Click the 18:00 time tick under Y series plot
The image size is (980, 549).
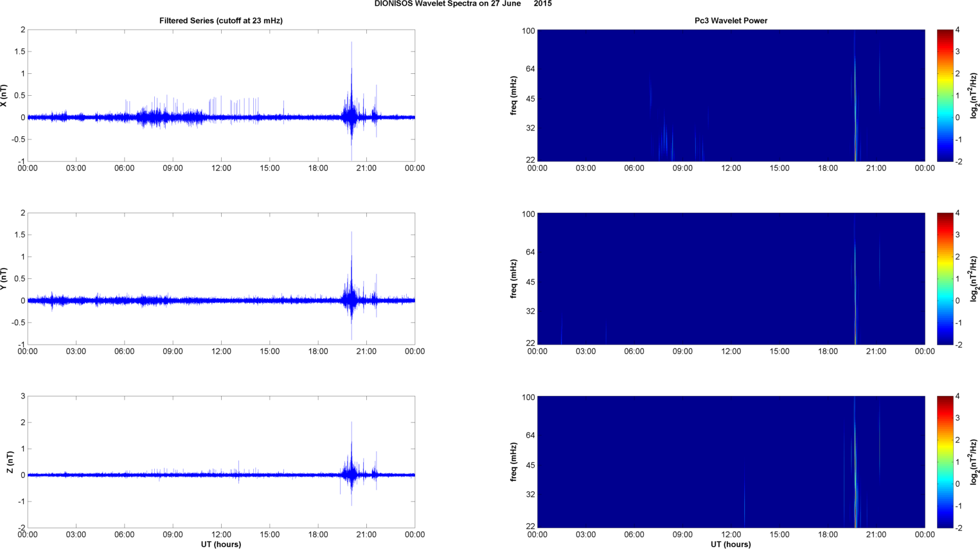pyautogui.click(x=318, y=352)
